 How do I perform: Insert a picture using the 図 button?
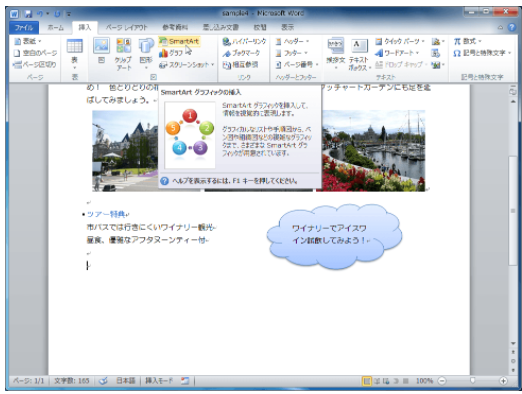pyautogui.click(x=101, y=51)
